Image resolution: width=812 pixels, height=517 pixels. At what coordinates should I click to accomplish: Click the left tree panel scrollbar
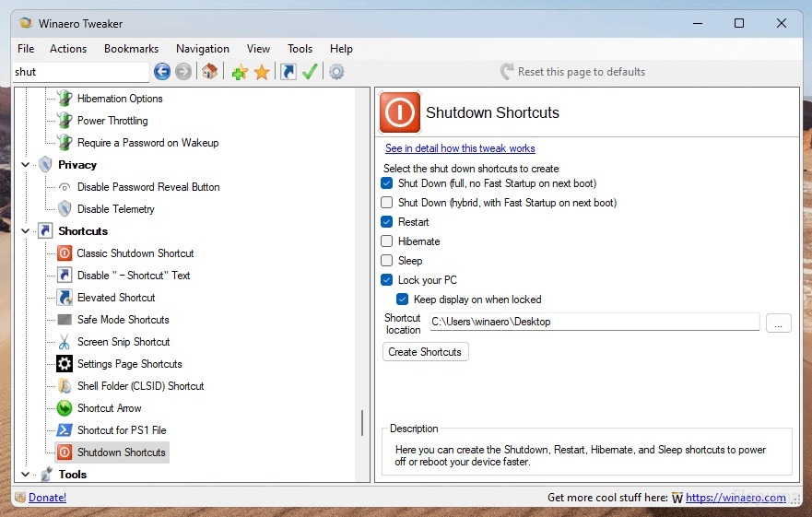pos(362,423)
